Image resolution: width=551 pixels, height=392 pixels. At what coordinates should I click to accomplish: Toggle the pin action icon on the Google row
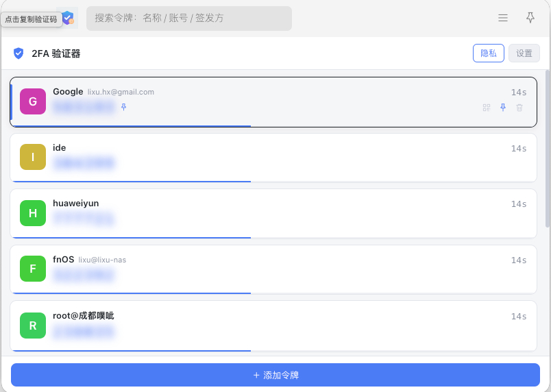503,108
